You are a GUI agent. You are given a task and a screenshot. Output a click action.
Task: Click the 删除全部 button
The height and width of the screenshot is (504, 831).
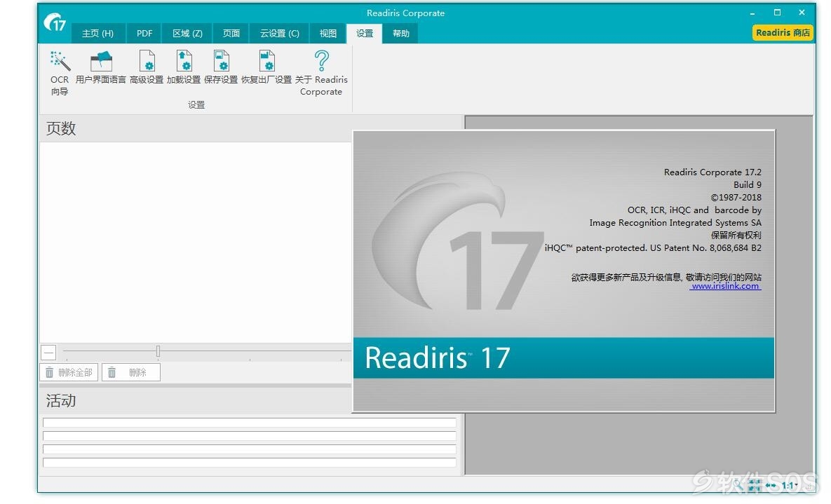pyautogui.click(x=69, y=373)
